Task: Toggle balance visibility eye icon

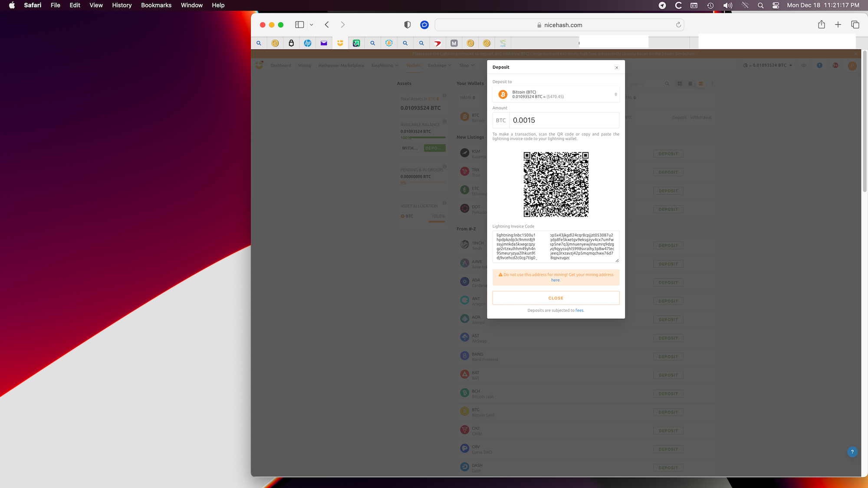Action: (804, 66)
